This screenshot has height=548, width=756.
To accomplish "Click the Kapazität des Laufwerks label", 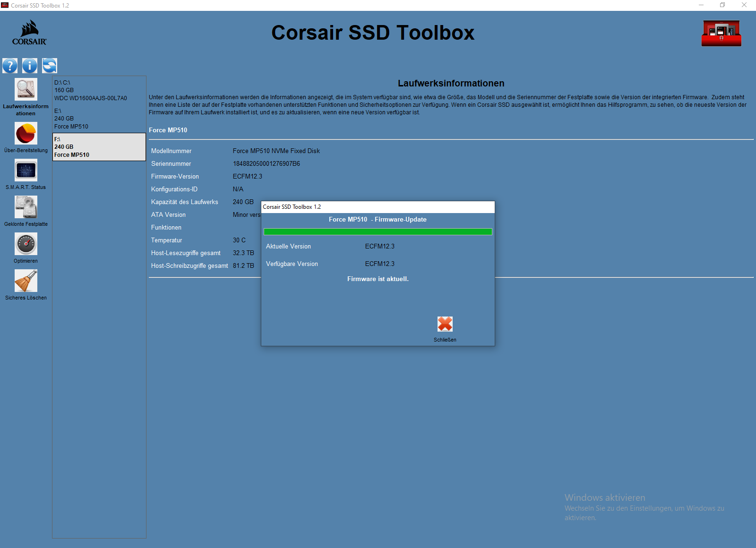I will [185, 202].
